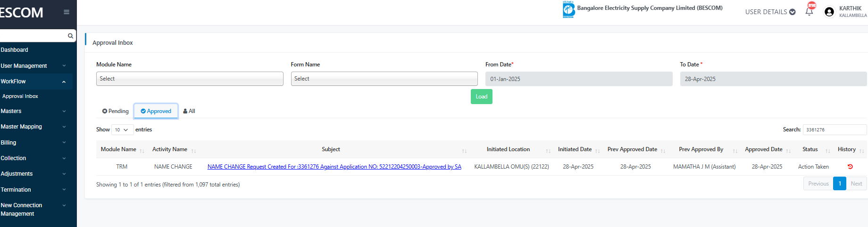Sort by Subject column arrows
Viewport: 868px width, 227px height.
tap(464, 151)
